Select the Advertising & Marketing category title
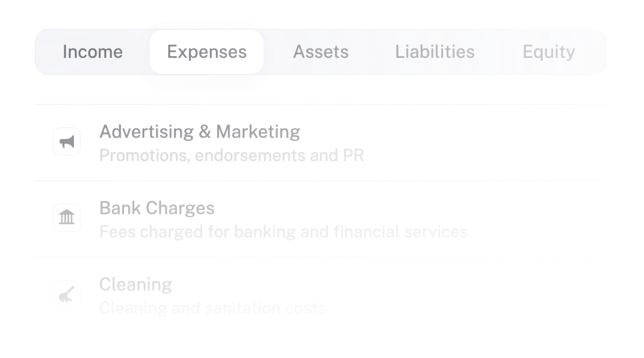Image resolution: width=644 pixels, height=358 pixels. pos(200,132)
